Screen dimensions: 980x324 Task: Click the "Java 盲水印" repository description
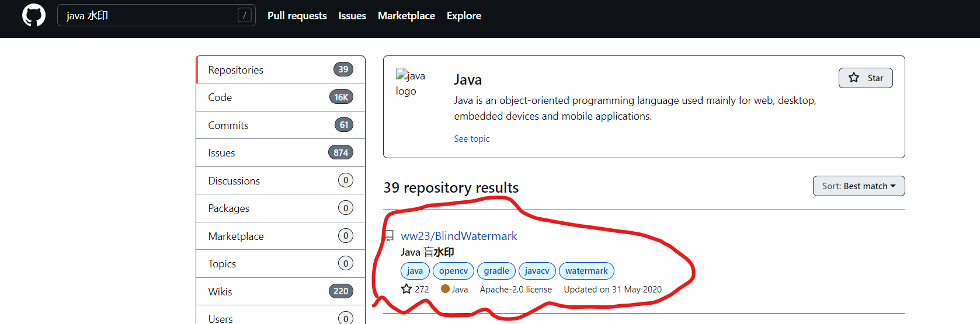[x=428, y=252]
